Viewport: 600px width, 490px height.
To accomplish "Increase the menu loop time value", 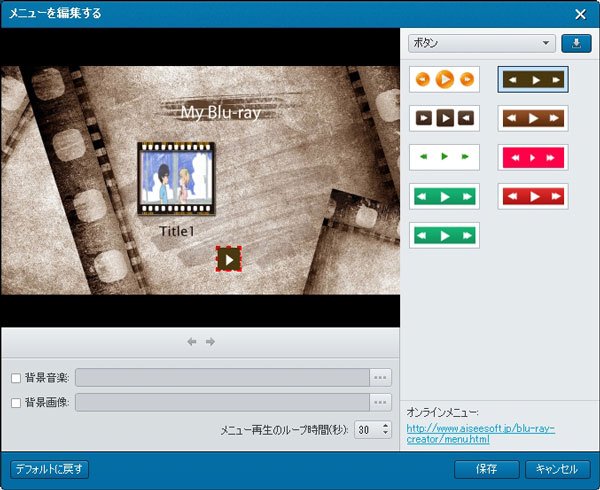I will [x=385, y=425].
